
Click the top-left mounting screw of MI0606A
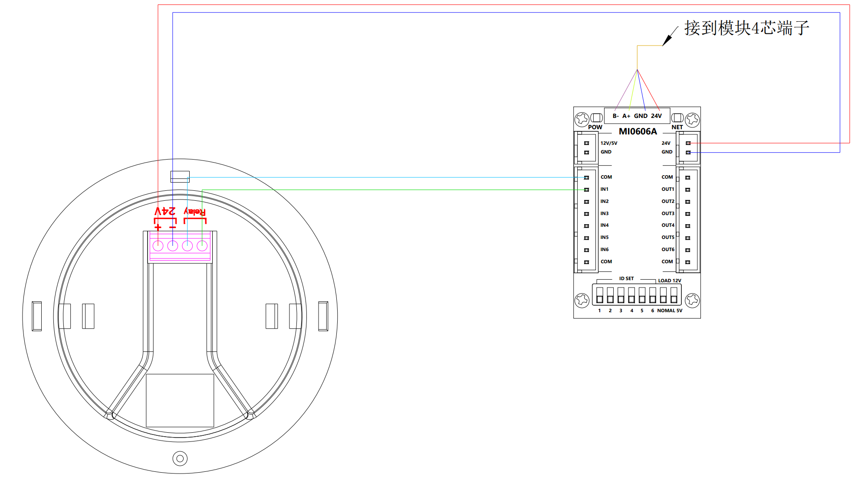pyautogui.click(x=582, y=119)
